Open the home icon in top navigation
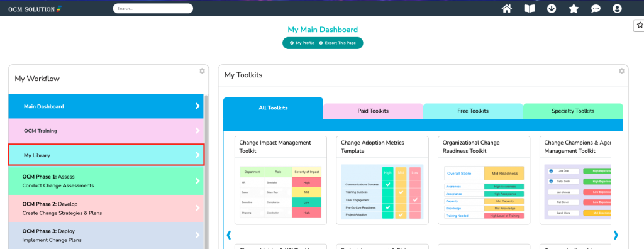The width and height of the screenshot is (644, 249). coord(507,9)
